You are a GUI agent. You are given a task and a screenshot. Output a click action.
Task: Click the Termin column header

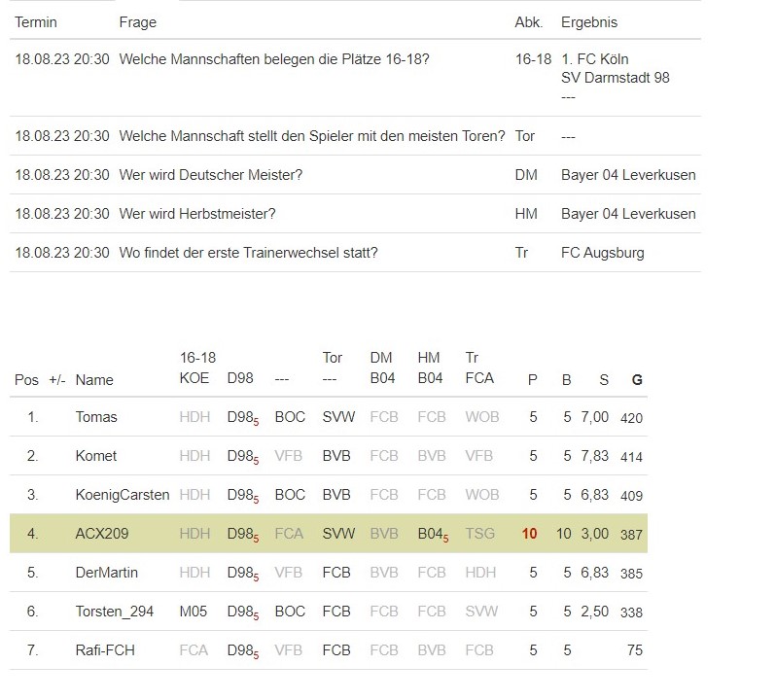pyautogui.click(x=36, y=22)
